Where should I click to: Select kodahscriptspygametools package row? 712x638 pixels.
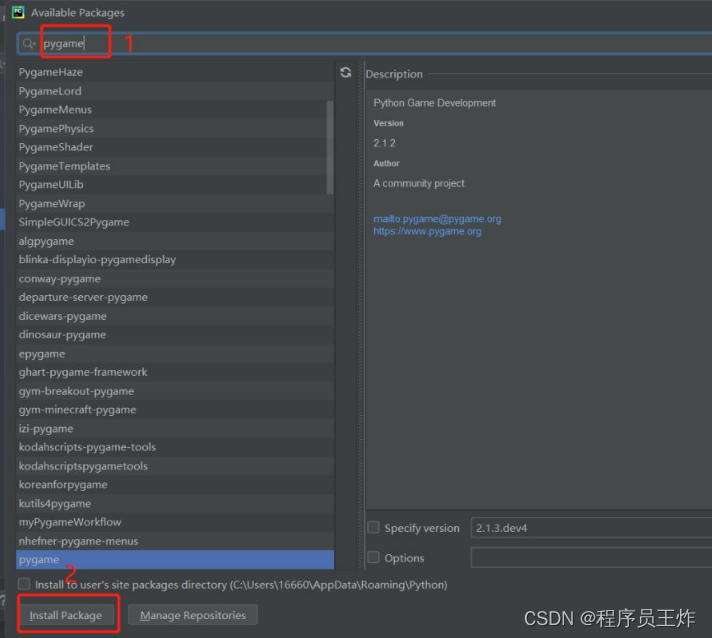pos(175,466)
